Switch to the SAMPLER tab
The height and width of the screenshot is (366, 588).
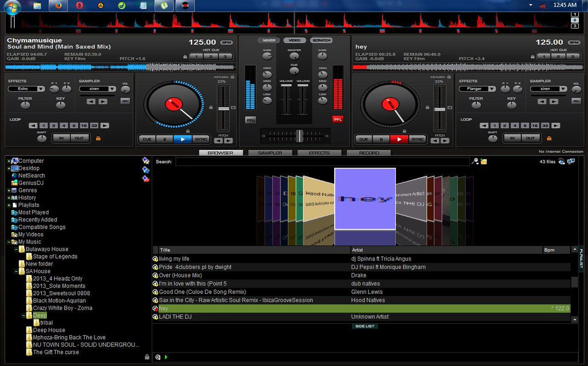(x=270, y=153)
